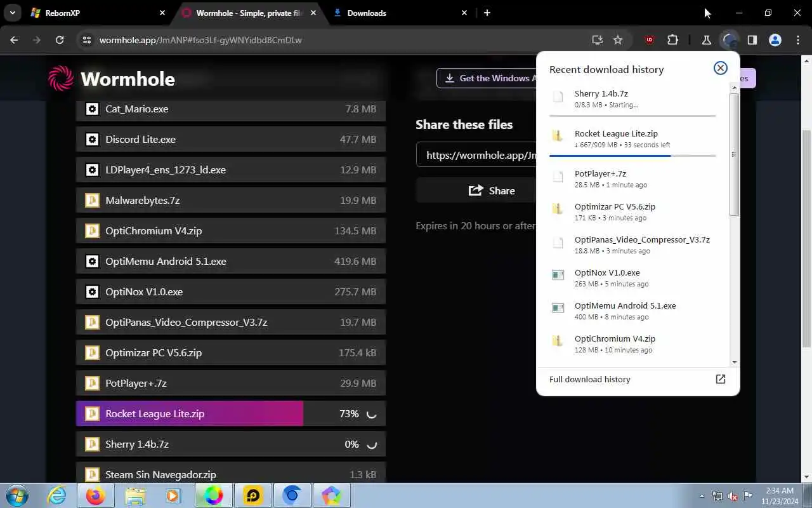Open full download history in new tab icon
This screenshot has height=508, width=812.
coord(721,379)
